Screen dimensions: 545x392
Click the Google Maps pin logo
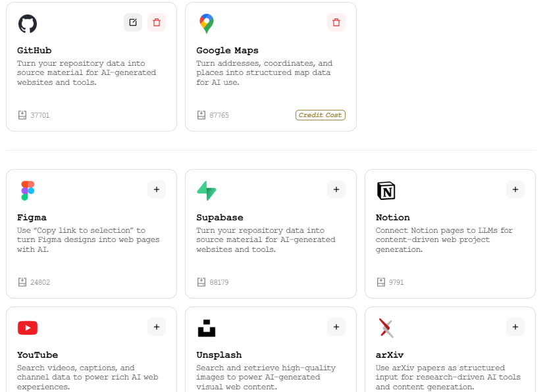tap(207, 24)
